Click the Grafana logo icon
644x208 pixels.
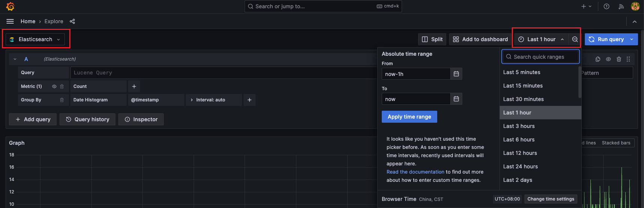coord(10,6)
